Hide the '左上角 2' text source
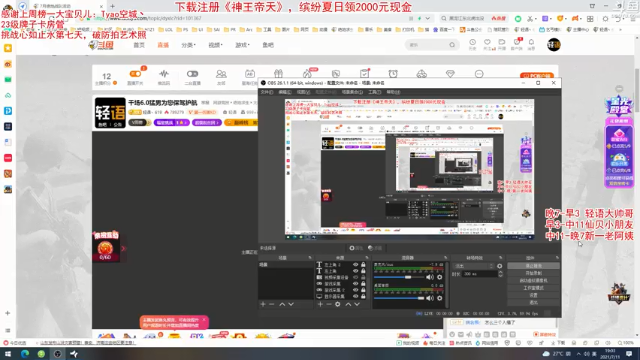 356,264
